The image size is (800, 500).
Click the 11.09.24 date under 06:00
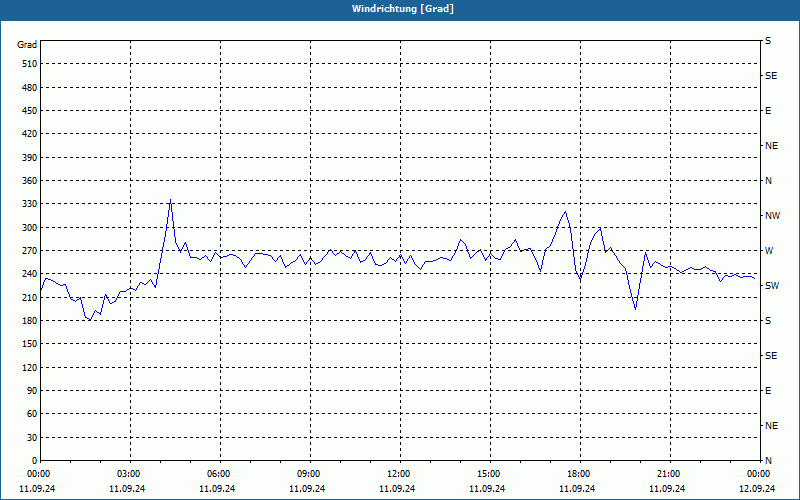point(217,489)
